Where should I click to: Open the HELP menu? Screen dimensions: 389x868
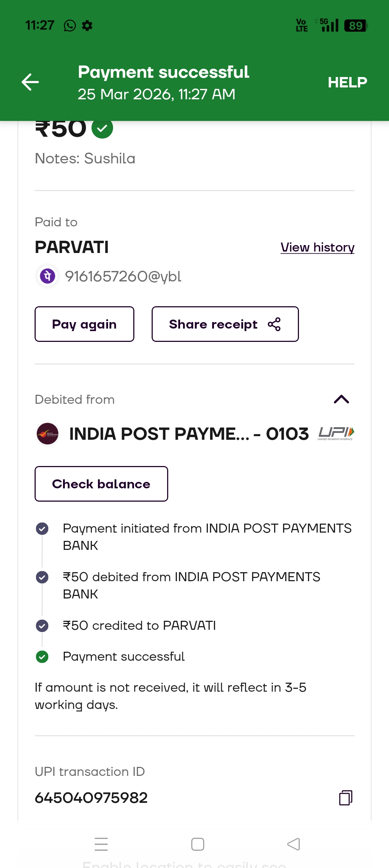347,82
